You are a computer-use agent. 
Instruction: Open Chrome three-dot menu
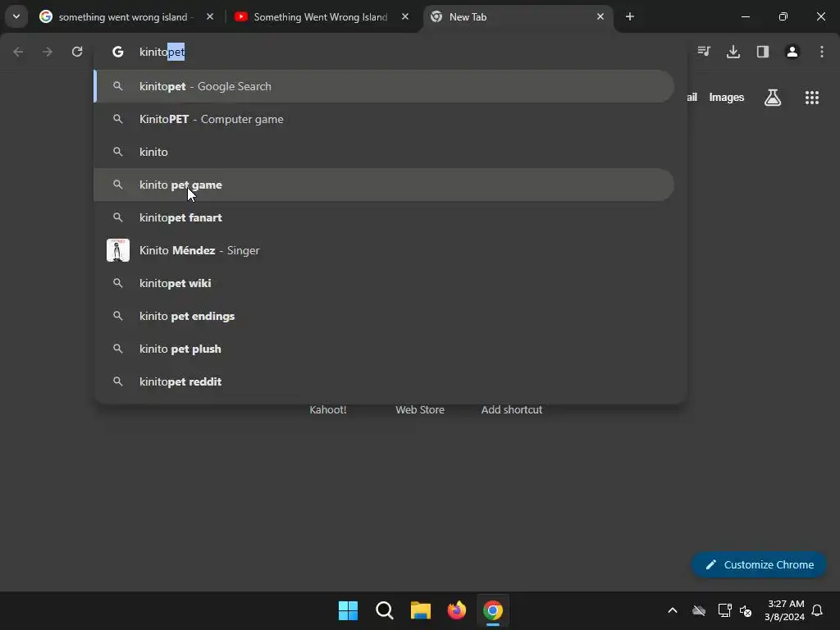pos(822,52)
